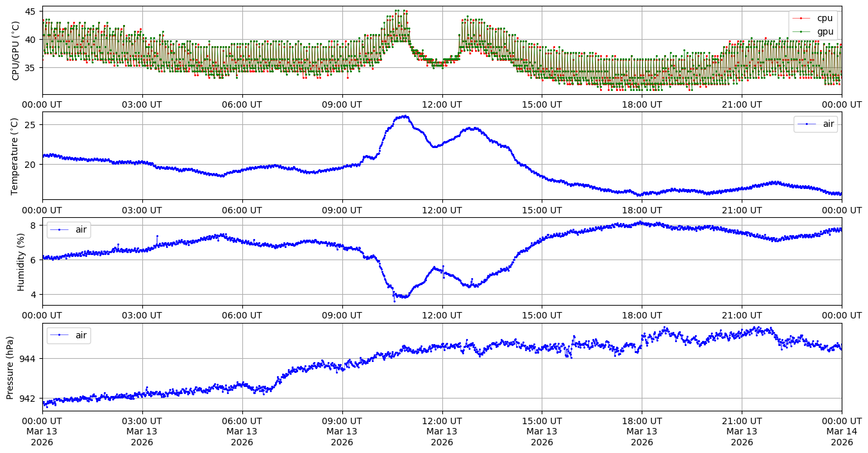The image size is (868, 453).
Task: Select the Temperature (°C) y-axis label
Action: coord(16,156)
